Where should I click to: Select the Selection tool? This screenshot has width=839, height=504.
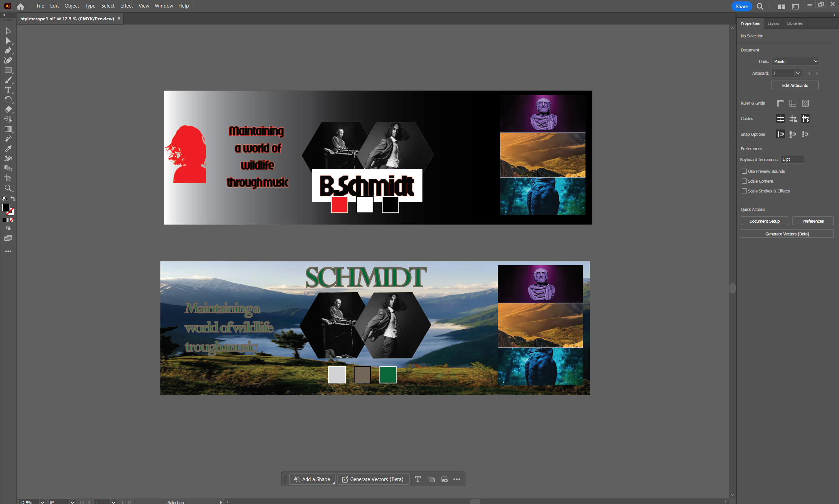[x=8, y=31]
